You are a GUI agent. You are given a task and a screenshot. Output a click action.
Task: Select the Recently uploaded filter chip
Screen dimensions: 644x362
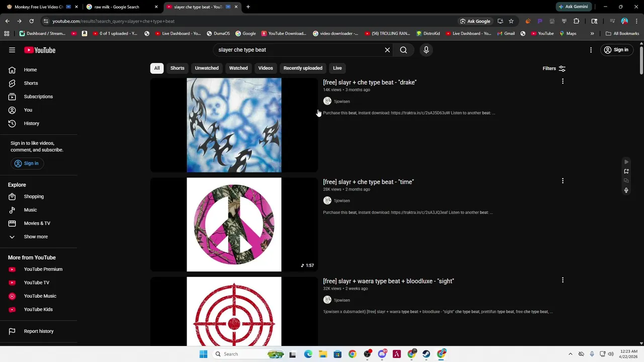coord(303,68)
